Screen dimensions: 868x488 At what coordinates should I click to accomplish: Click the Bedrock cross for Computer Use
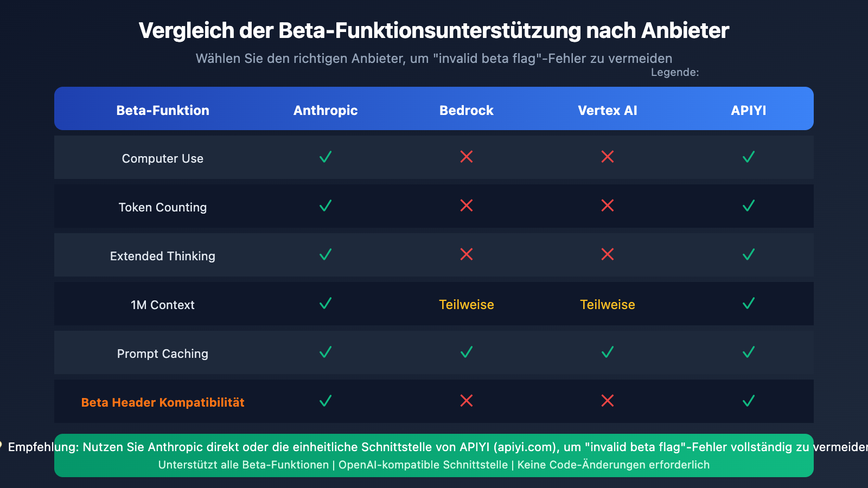point(467,157)
